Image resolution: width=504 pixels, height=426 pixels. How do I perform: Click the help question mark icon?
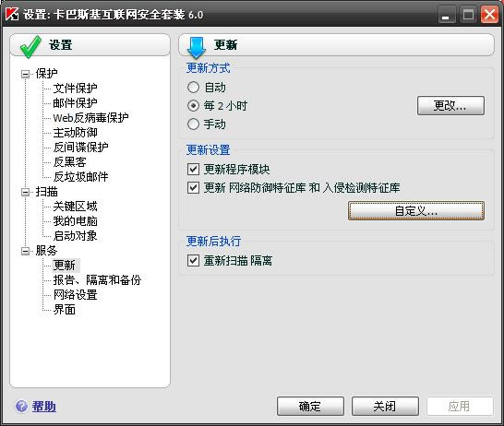click(x=21, y=406)
